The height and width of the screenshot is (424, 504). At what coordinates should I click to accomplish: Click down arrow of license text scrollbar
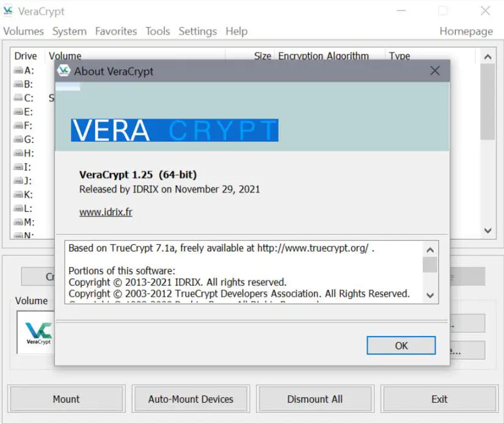pos(431,294)
